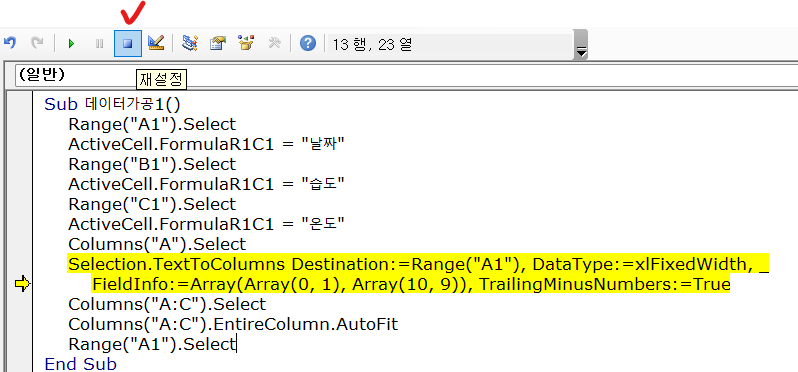The height and width of the screenshot is (372, 798).
Task: Open Visual Basic Help question-mark icon
Action: pyautogui.click(x=307, y=43)
